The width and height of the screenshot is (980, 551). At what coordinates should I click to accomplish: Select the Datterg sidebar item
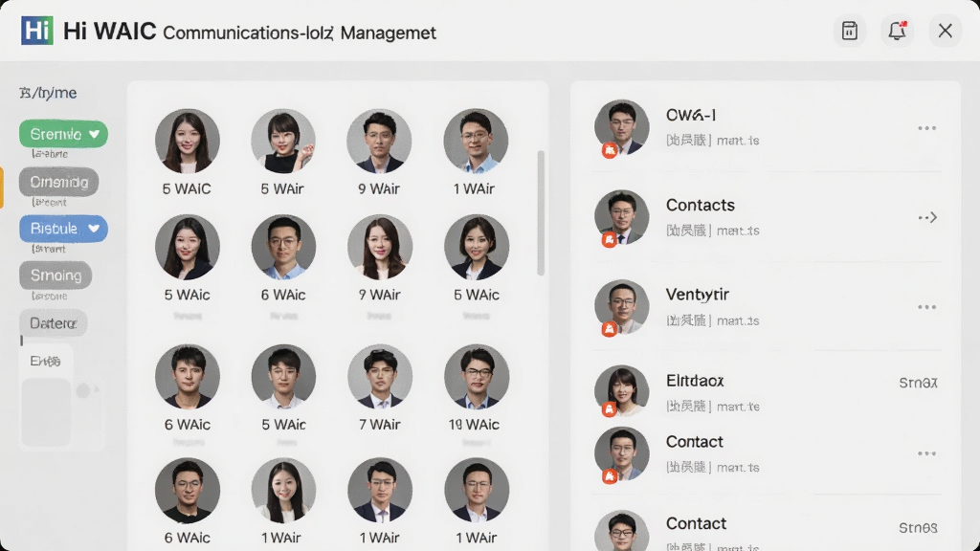54,323
